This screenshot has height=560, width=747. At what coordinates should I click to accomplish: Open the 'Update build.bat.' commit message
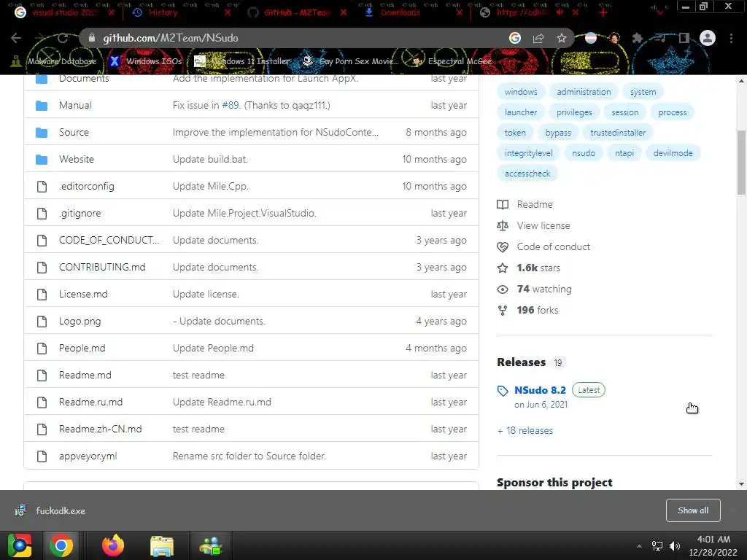(x=210, y=160)
